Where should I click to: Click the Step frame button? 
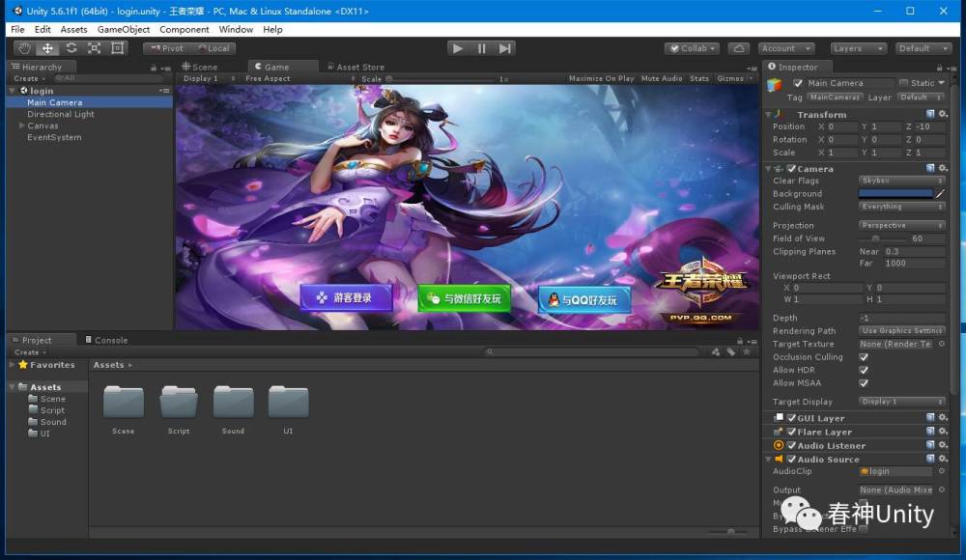[504, 48]
